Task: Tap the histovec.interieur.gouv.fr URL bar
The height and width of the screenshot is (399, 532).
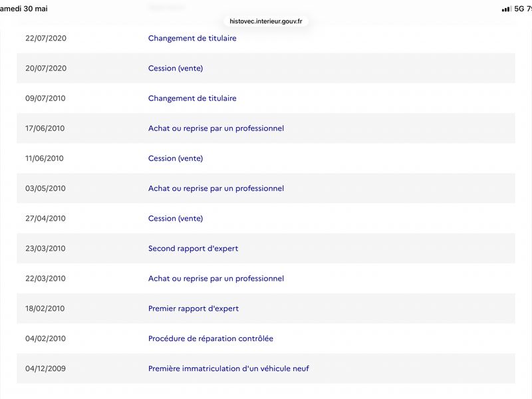Action: click(x=265, y=21)
